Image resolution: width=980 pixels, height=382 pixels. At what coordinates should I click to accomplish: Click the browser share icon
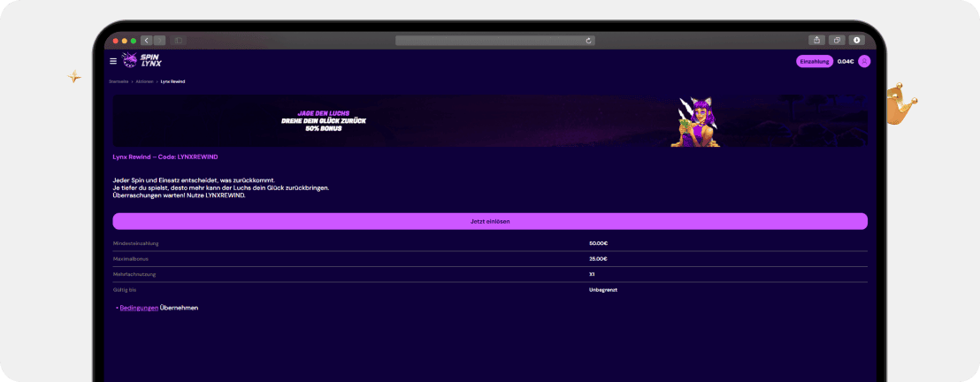817,40
